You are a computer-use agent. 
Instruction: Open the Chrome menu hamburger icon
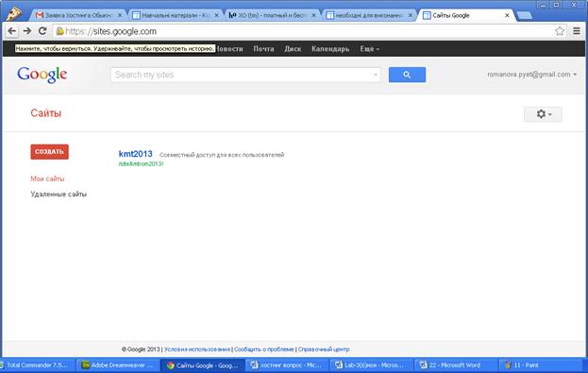[x=577, y=31]
